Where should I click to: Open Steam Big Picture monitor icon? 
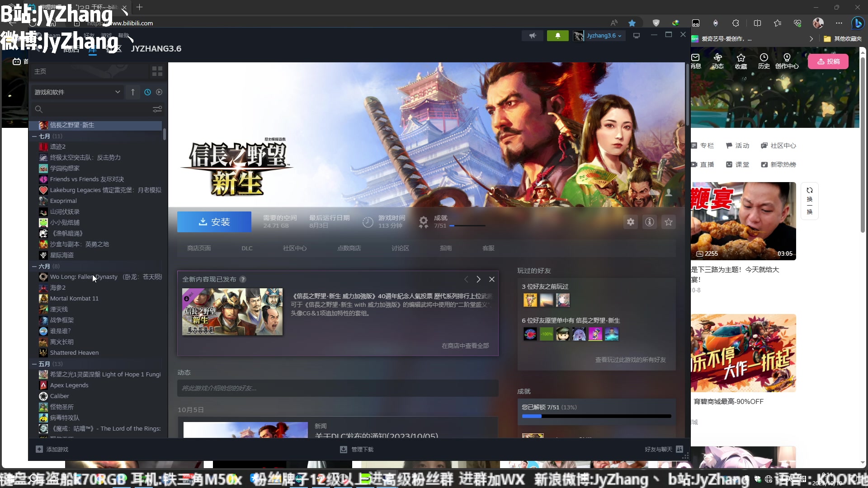tap(637, 36)
